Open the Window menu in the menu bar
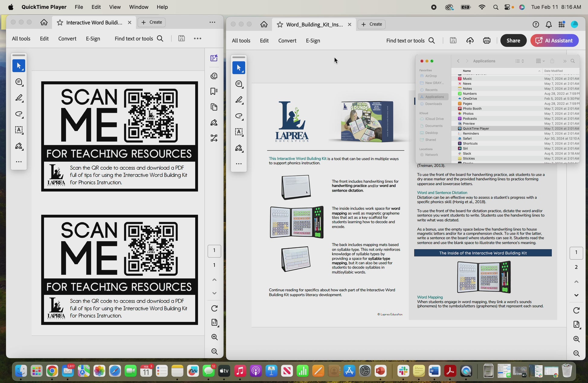 (x=139, y=7)
